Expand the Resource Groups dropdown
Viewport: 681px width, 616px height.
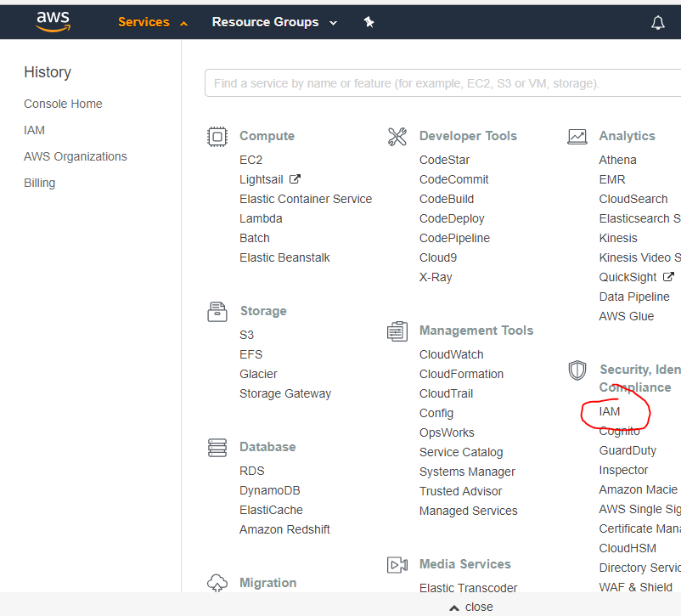pos(274,22)
